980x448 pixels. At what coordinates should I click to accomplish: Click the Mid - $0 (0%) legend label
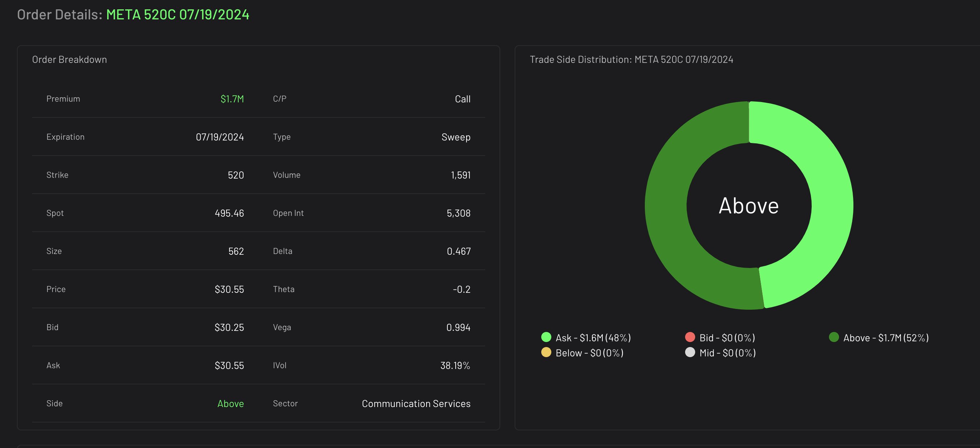(x=728, y=353)
